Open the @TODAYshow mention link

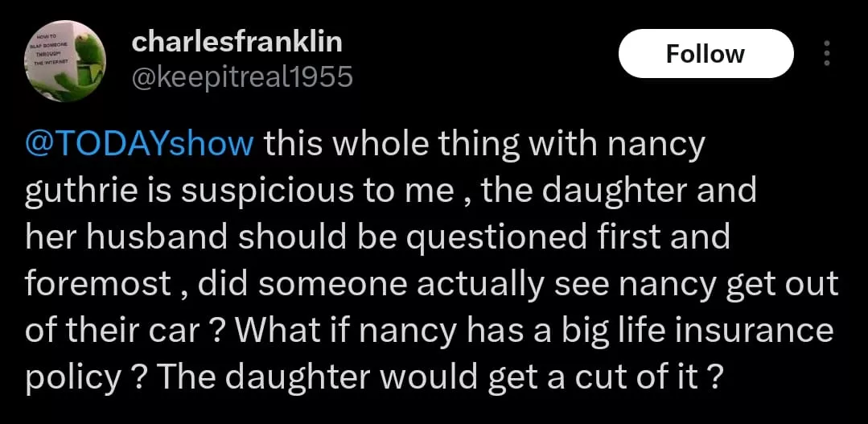coord(140,145)
